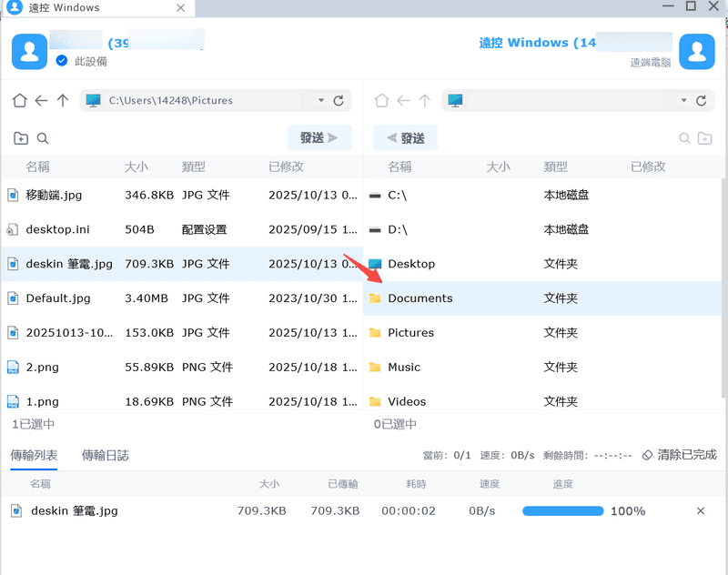
Task: Open remote Documents folder
Action: click(542, 298)
